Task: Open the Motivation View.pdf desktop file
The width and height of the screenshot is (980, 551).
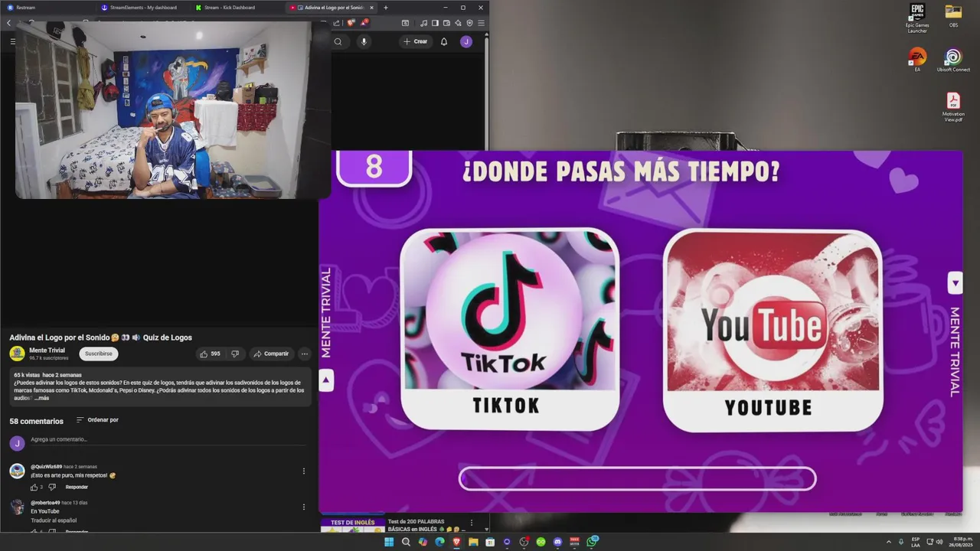Action: click(x=953, y=107)
